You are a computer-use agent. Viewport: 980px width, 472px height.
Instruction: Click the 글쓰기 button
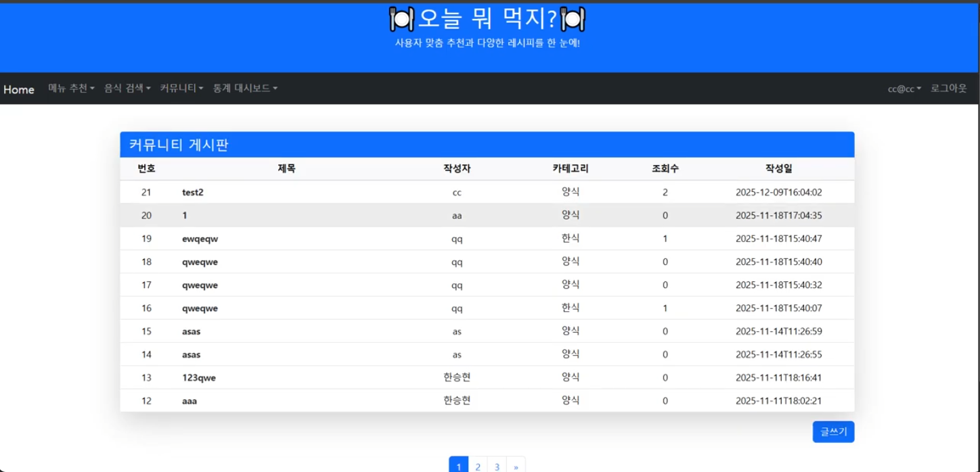click(x=833, y=431)
